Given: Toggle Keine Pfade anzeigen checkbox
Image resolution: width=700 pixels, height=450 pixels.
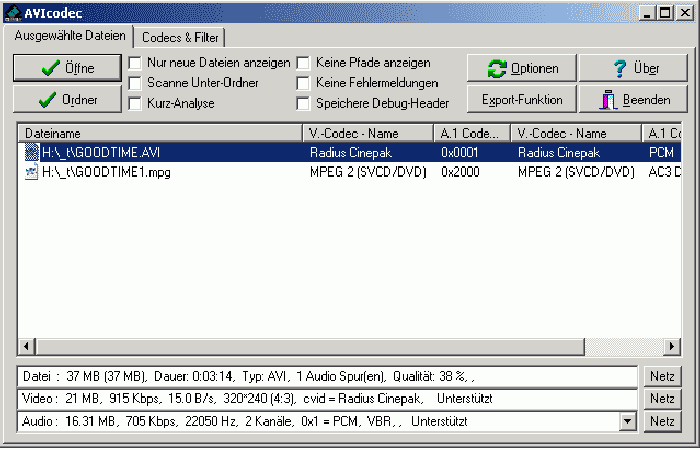Looking at the screenshot, I should (x=303, y=63).
